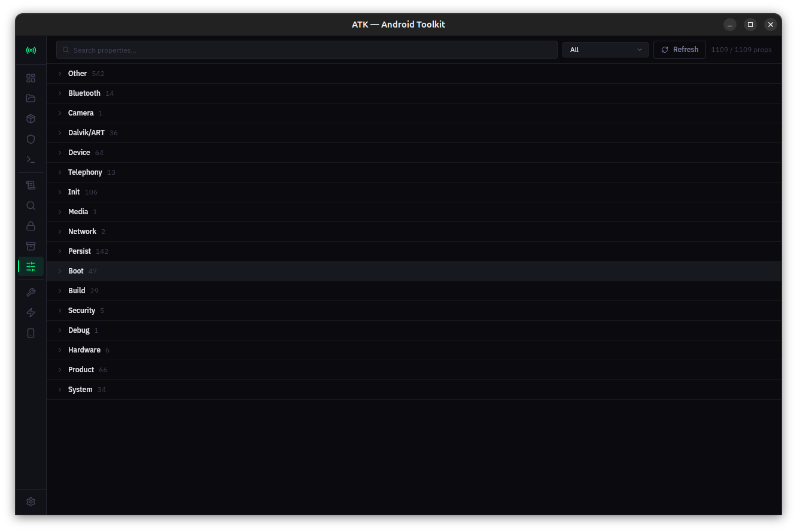Expand the Hardware property group
The image size is (797, 532).
[x=414, y=350]
